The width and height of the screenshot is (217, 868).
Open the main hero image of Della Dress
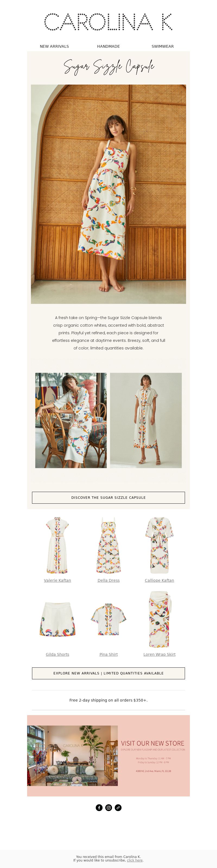[x=108, y=194]
